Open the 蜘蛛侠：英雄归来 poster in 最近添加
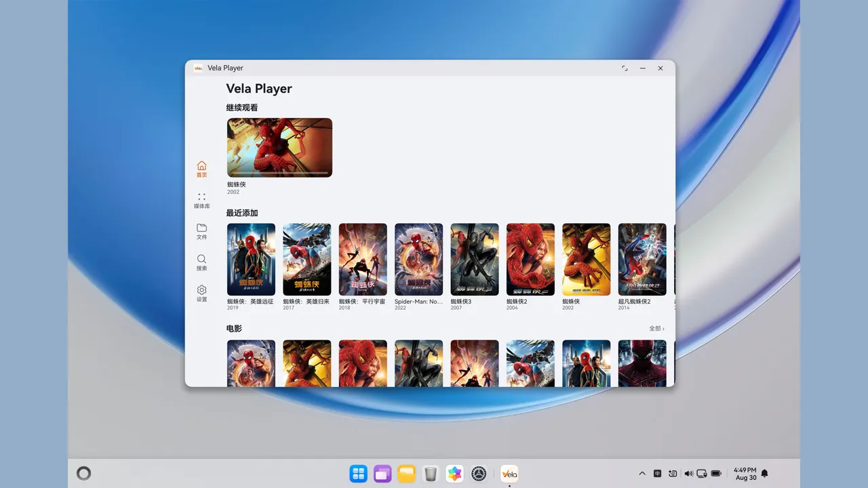Viewport: 868px width, 488px height. 307,260
